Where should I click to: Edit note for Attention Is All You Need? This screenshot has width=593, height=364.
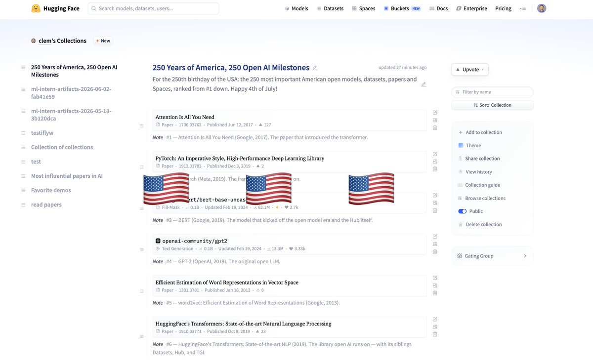435,113
